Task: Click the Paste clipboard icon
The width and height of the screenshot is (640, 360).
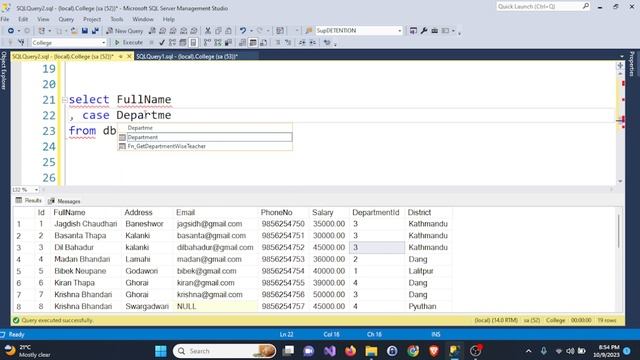Action: click(x=228, y=31)
